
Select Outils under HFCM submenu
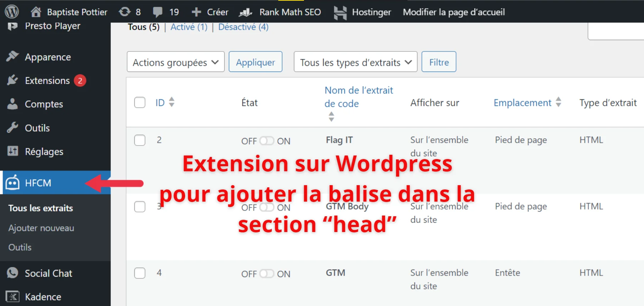[x=20, y=247]
